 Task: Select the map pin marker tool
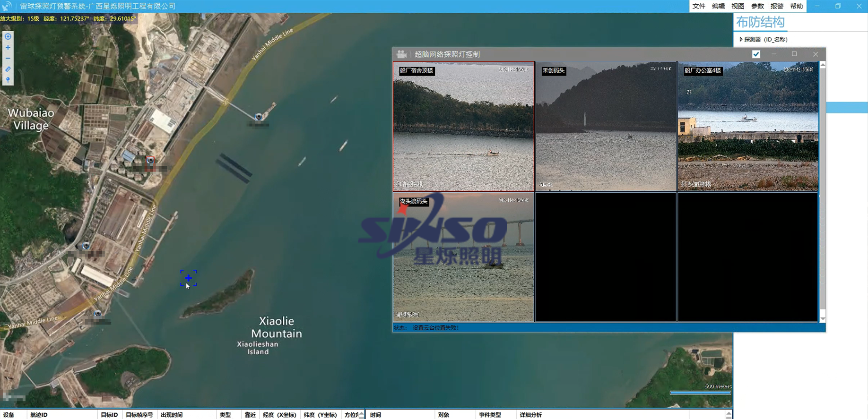(x=8, y=80)
